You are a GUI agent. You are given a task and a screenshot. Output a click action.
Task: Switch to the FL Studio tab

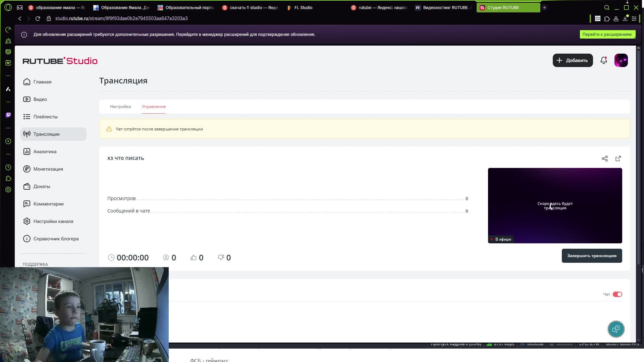point(315,7)
